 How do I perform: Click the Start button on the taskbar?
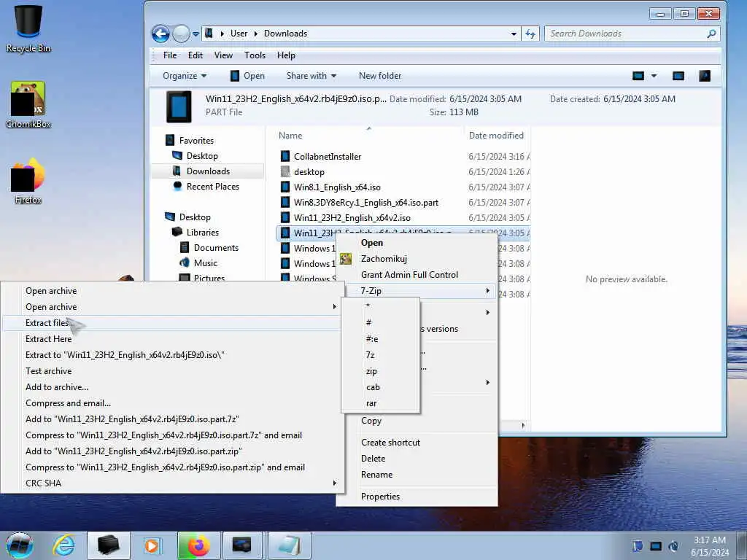[x=20, y=545]
